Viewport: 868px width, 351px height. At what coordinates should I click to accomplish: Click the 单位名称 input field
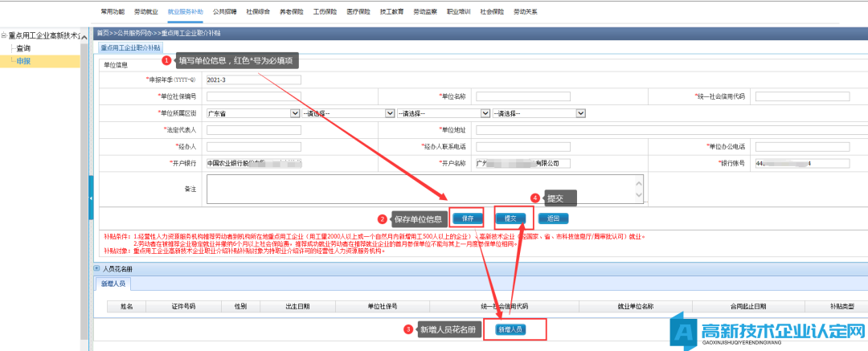[x=522, y=96]
